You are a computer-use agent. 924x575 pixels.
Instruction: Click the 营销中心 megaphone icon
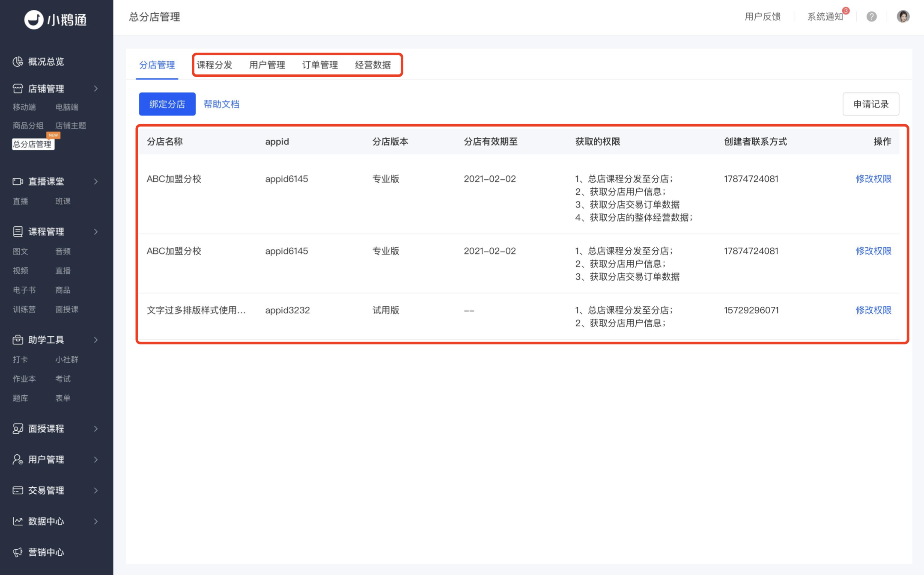coord(18,552)
